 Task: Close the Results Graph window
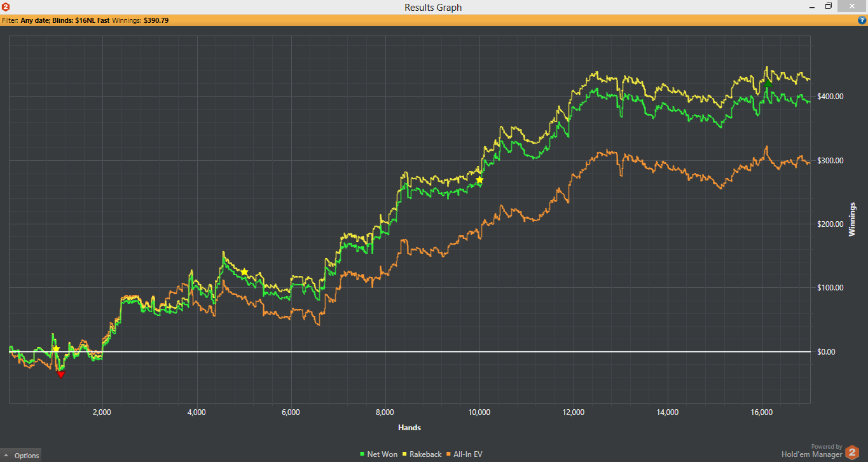click(851, 6)
